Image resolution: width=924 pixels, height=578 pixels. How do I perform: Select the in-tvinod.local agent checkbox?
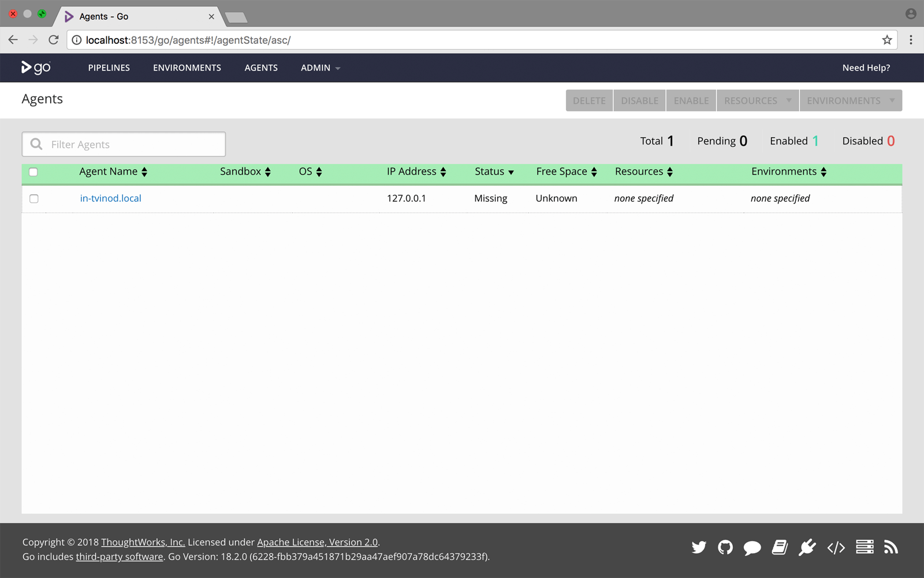tap(34, 198)
